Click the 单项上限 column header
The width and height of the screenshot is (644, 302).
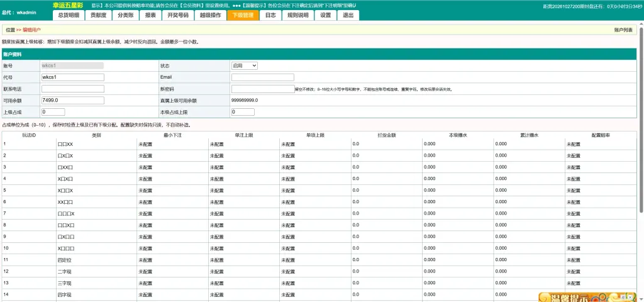(315, 135)
